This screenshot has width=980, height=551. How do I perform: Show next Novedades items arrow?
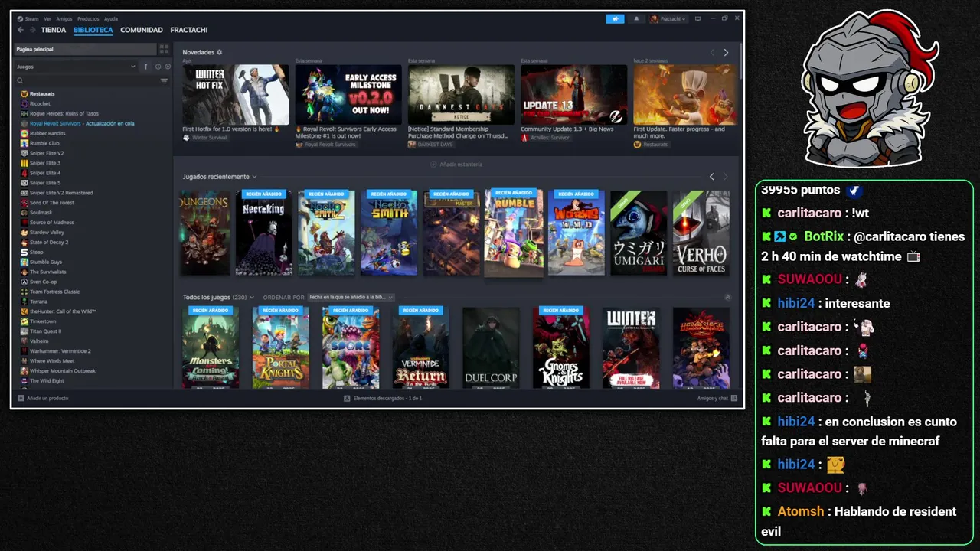[726, 52]
